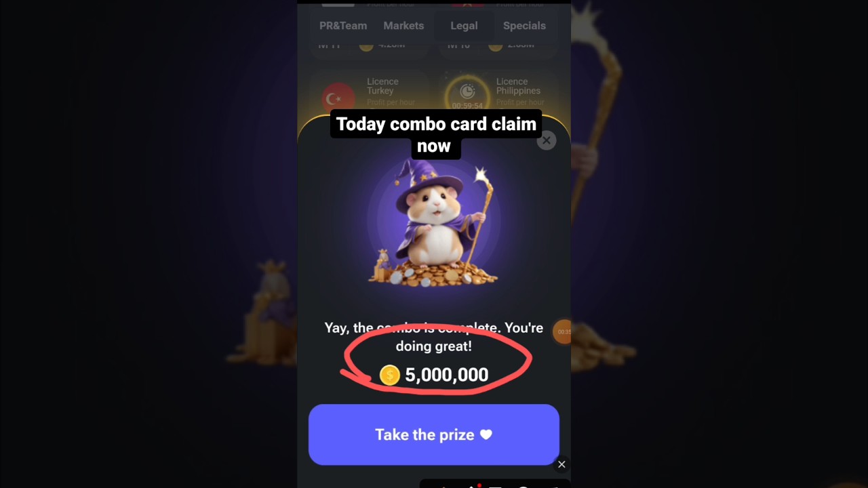Click the 'Today combo card claim now' caption

coord(435,134)
